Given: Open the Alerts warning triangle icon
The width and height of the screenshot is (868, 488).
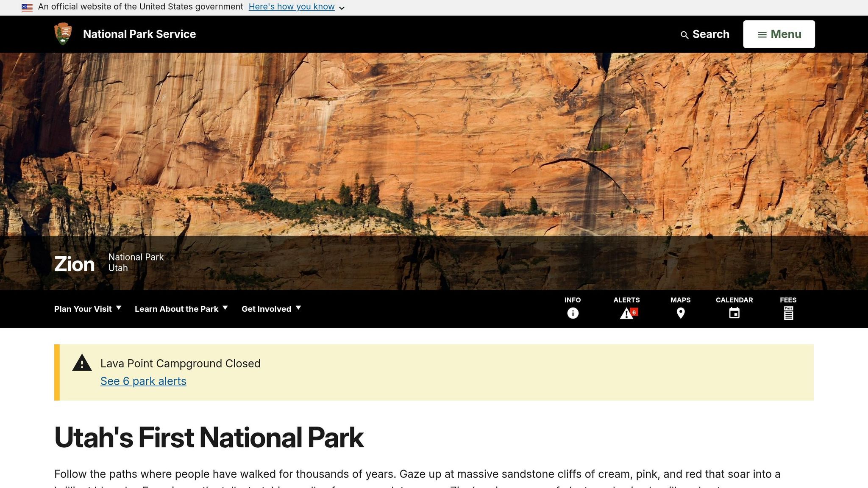Looking at the screenshot, I should 627,313.
